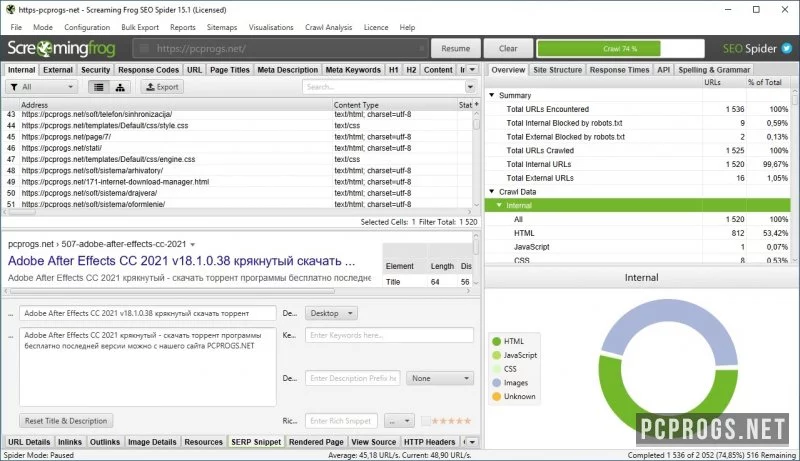Select the Response Codes tab
Viewport: 800px width, 461px height.
pos(148,70)
